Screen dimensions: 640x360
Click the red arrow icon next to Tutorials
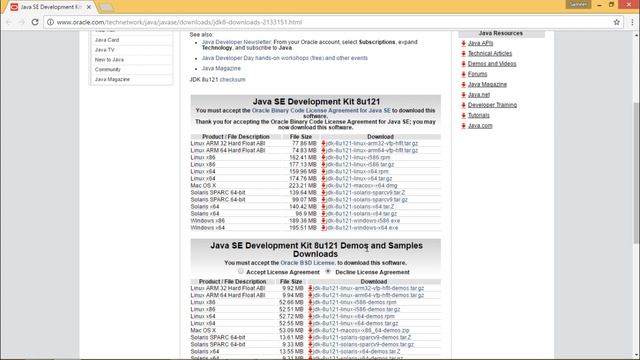463,116
